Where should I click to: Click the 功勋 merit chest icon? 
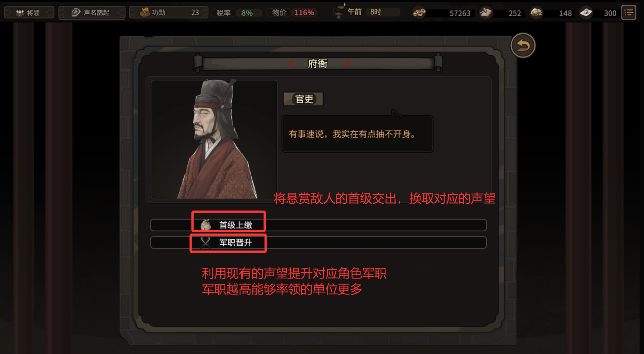(x=145, y=12)
